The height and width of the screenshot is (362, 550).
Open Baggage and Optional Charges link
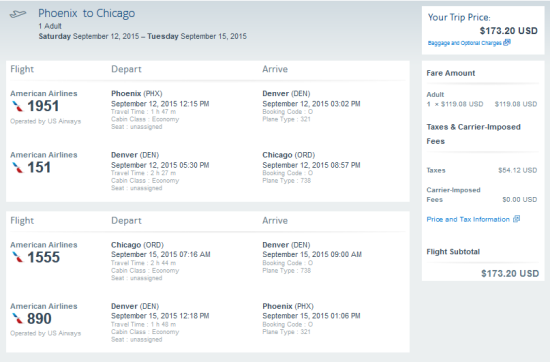pyautogui.click(x=464, y=43)
